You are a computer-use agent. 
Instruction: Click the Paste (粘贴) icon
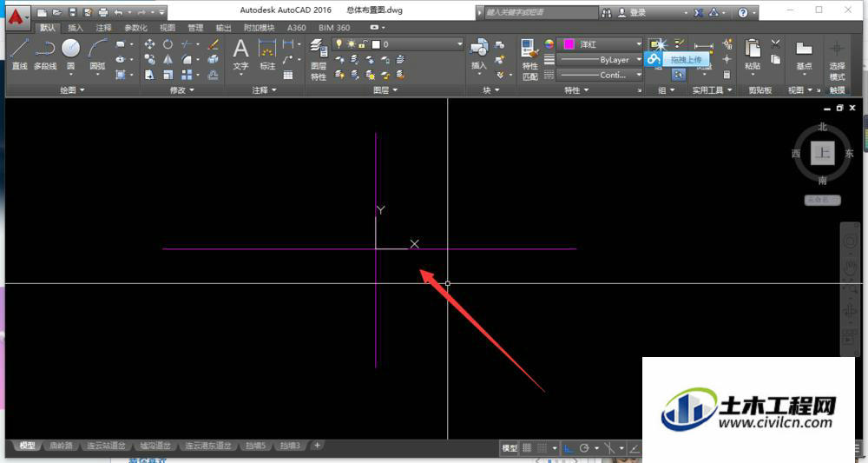point(753,54)
